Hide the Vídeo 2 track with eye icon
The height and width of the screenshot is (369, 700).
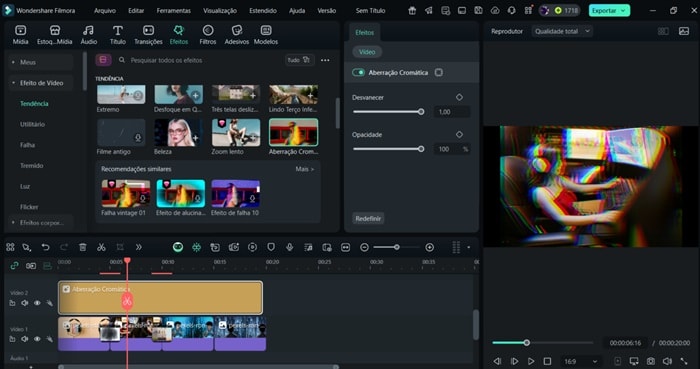[x=37, y=303]
